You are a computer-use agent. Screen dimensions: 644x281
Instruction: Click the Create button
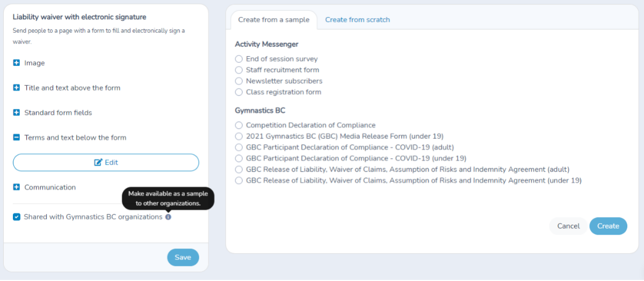coord(608,226)
